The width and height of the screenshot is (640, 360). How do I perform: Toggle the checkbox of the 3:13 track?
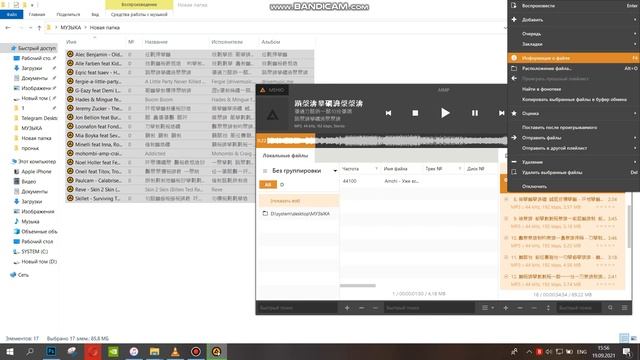point(506,257)
